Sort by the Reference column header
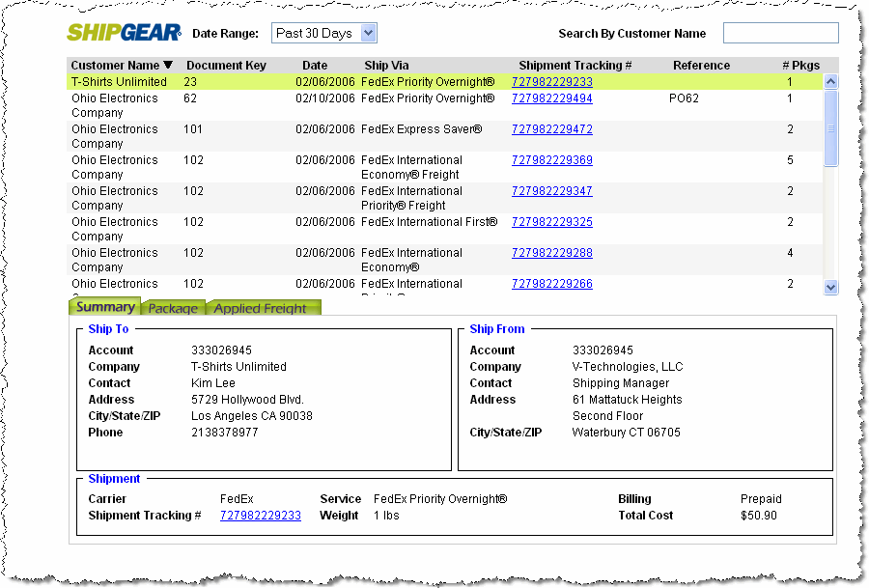This screenshot has height=588, width=869. [701, 66]
